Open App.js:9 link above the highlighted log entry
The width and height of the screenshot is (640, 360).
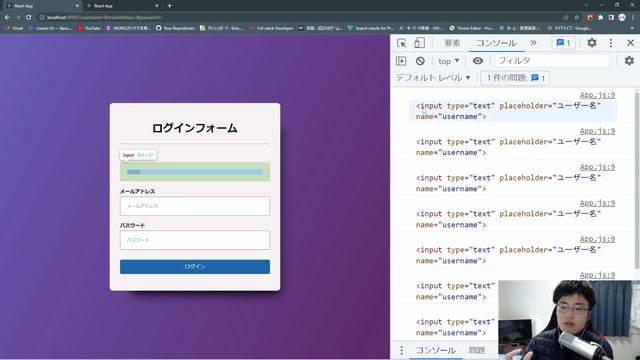(x=597, y=95)
